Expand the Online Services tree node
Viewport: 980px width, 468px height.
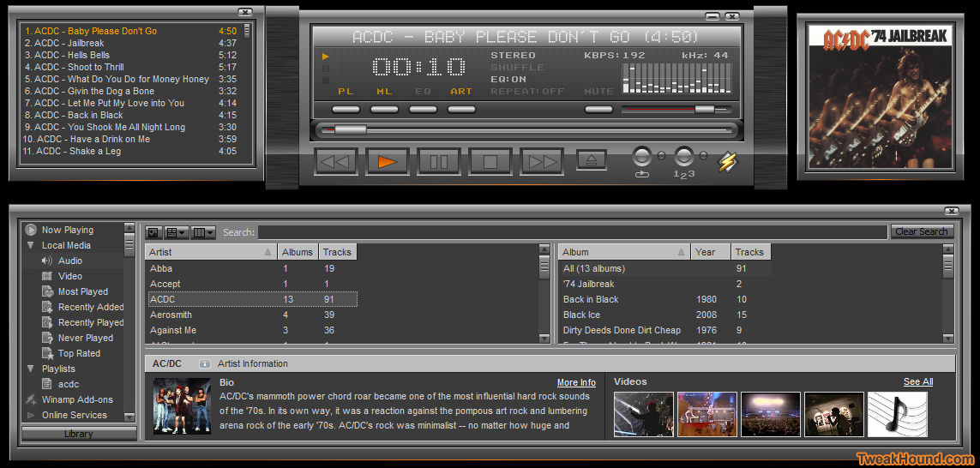click(x=31, y=415)
